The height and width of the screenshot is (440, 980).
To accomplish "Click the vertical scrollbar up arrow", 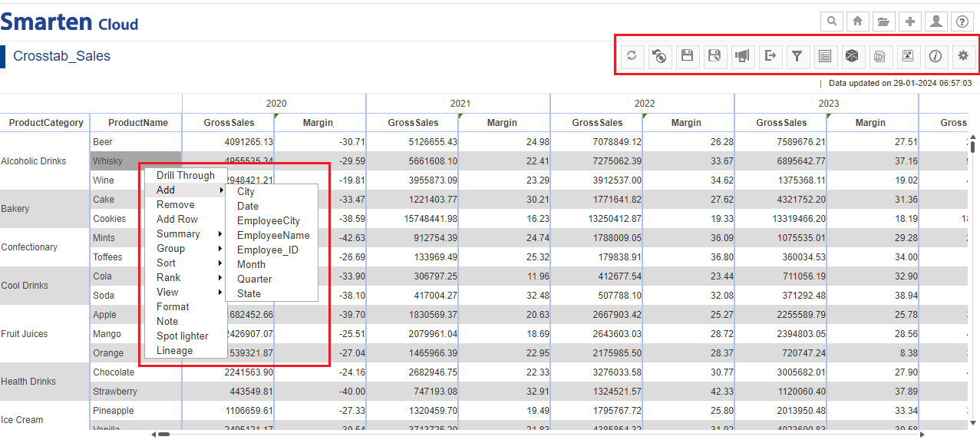I will click(x=973, y=137).
